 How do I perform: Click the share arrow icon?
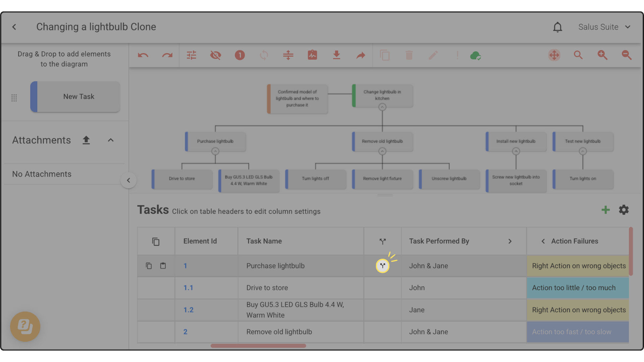[361, 55]
